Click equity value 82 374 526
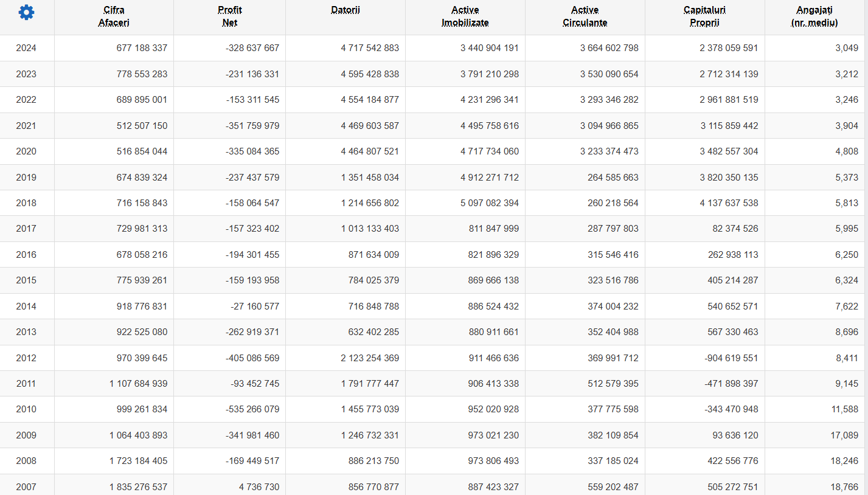 pyautogui.click(x=737, y=229)
